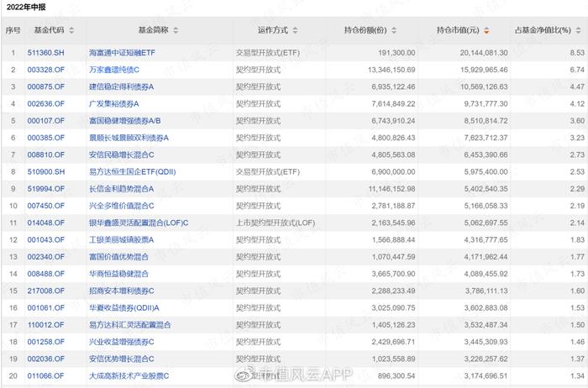
Task: Open fund code 511360.SH
Action: click(x=45, y=53)
